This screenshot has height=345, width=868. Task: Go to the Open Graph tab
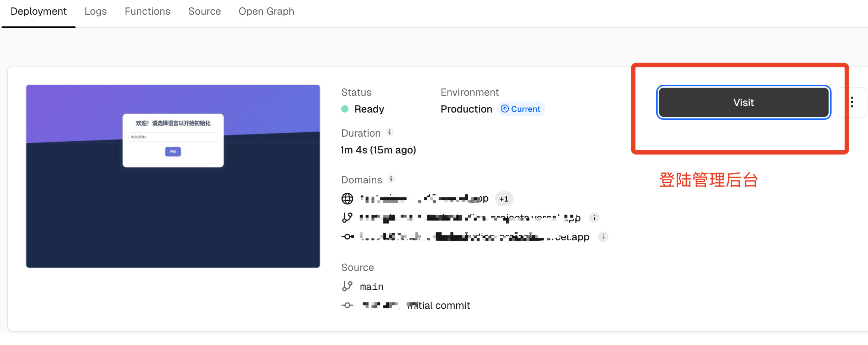tap(266, 12)
